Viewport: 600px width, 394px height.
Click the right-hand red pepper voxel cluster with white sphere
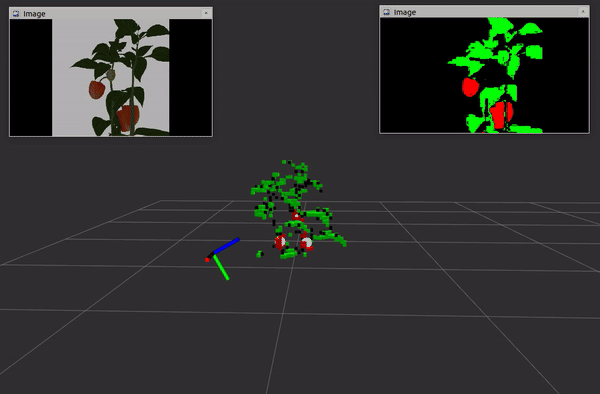[306, 242]
